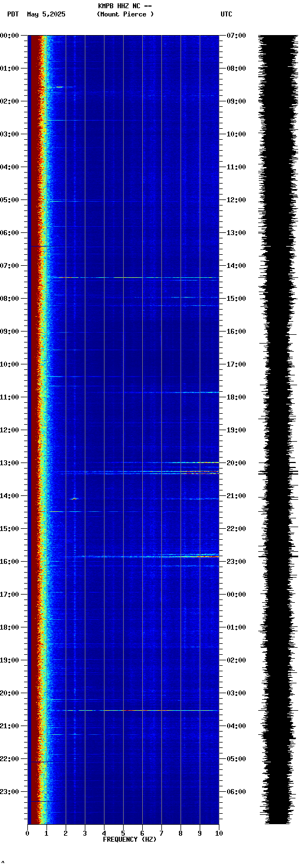Click the 16:00 PDT time label on the left axis
The image size is (302, 868).
[x=9, y=562]
